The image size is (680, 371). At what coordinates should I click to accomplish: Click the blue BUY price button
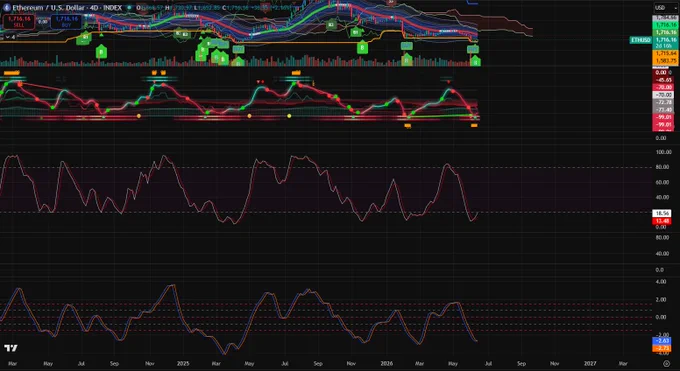point(66,22)
